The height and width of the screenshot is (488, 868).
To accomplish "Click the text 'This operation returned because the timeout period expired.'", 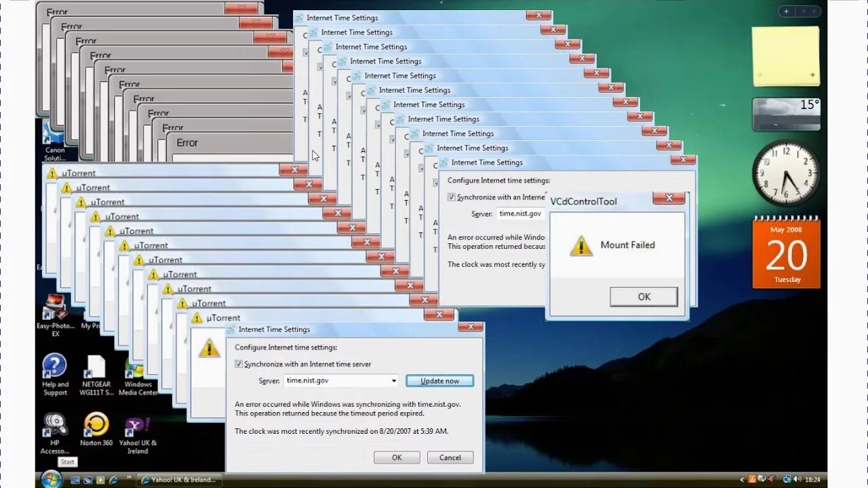I will [330, 413].
